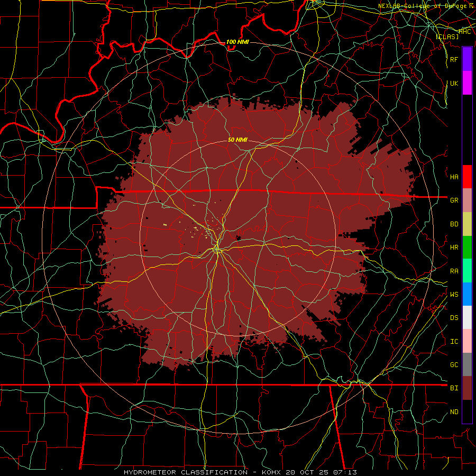Select the BD legend label text

tap(454, 224)
